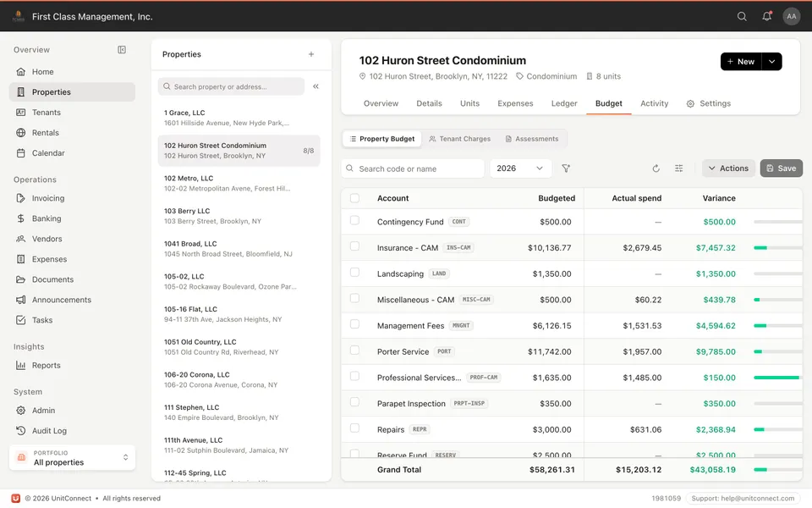Screen dimensions: 812x508
Task: Open notifications bell
Action: 766,17
